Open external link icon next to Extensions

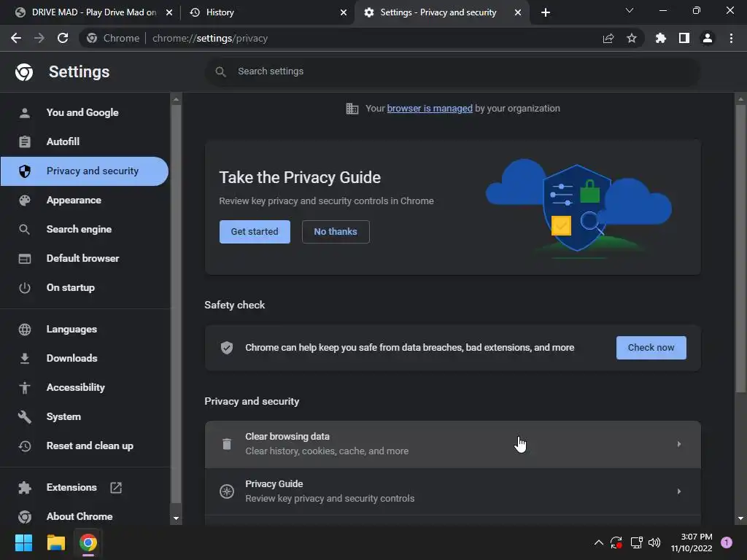tap(116, 487)
